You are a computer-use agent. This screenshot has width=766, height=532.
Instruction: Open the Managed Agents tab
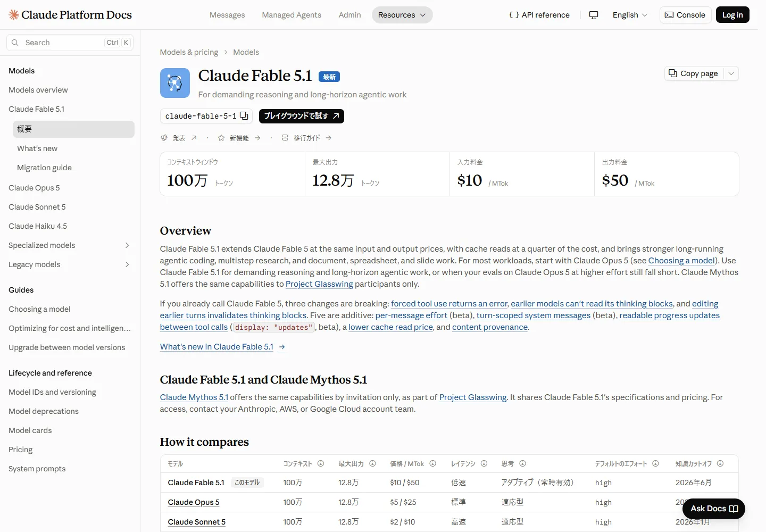[x=292, y=15]
